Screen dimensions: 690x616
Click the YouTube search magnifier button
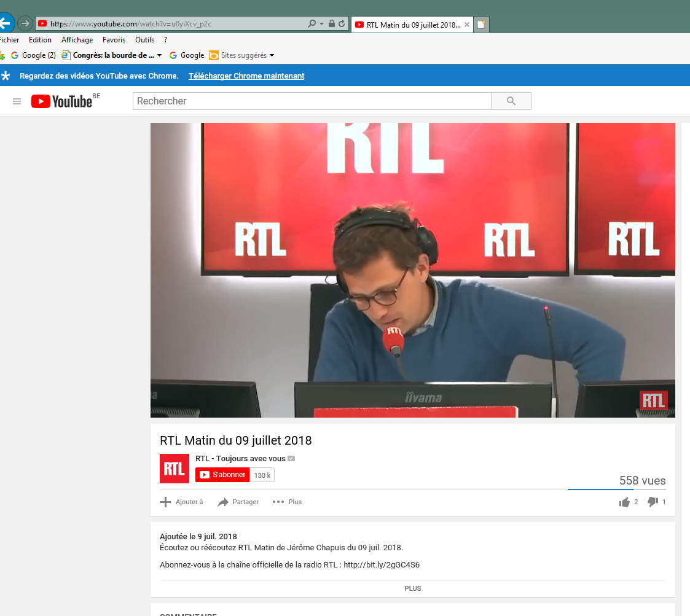click(x=511, y=101)
